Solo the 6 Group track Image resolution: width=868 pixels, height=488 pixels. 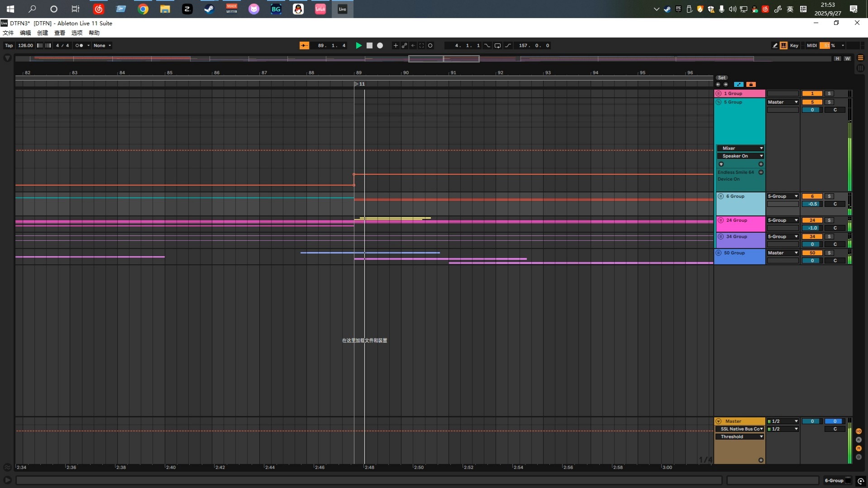click(x=829, y=196)
